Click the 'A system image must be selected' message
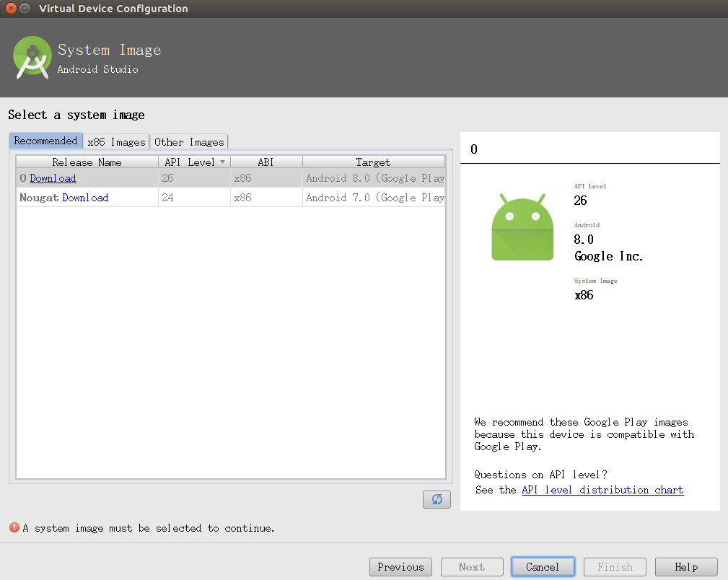728x580 pixels. (x=149, y=528)
